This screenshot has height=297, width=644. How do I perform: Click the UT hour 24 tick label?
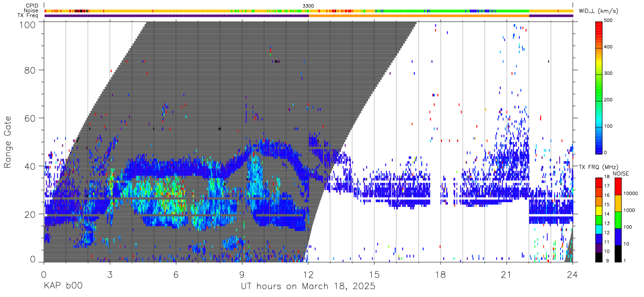(572, 274)
